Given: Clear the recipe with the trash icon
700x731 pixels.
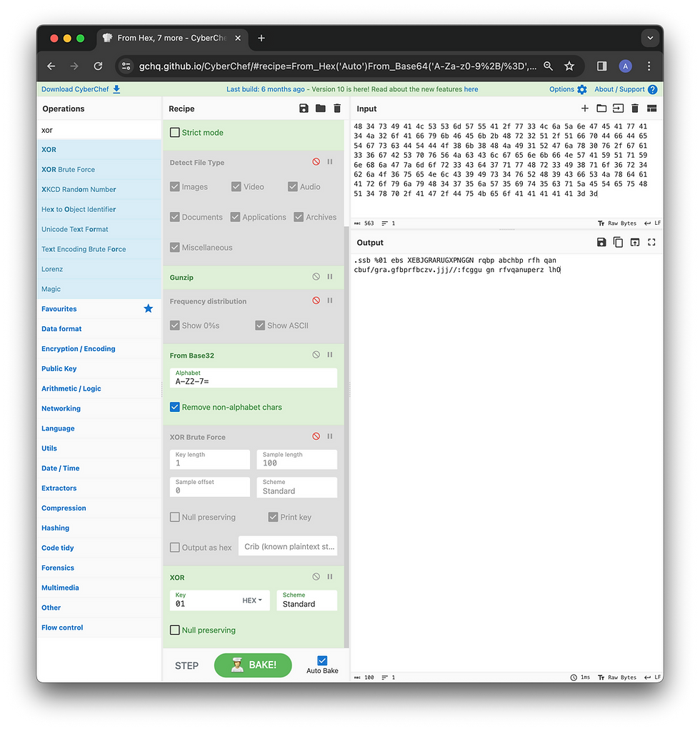Looking at the screenshot, I should [337, 109].
